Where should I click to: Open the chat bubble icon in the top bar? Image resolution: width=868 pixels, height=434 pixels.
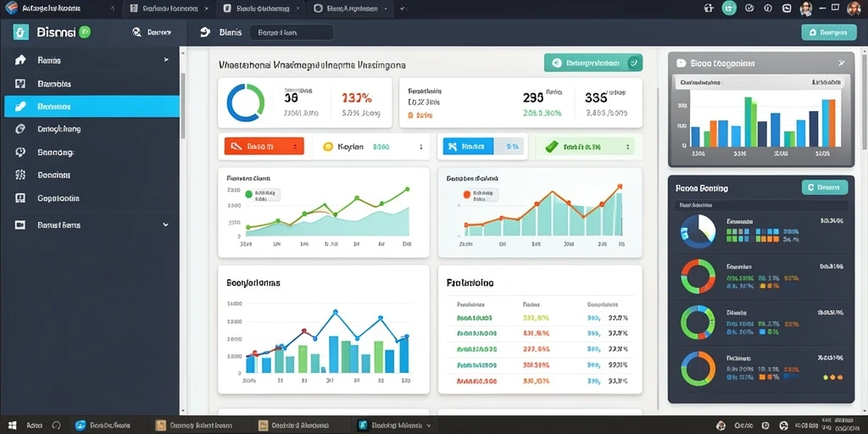787,8
